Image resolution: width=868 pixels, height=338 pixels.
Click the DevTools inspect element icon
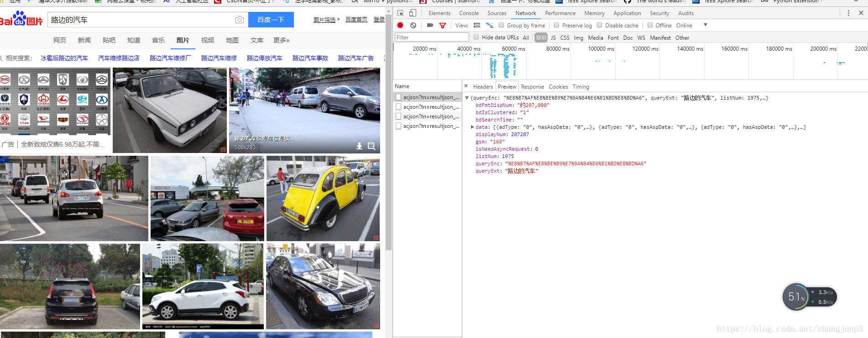pyautogui.click(x=400, y=13)
